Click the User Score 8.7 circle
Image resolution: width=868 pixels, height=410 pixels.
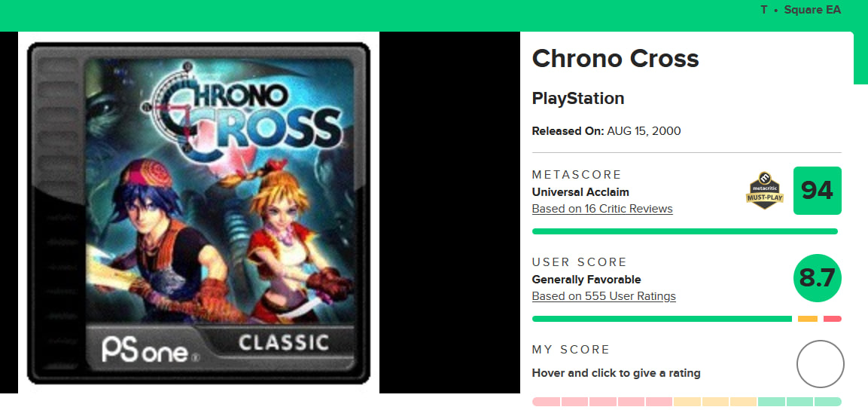817,278
